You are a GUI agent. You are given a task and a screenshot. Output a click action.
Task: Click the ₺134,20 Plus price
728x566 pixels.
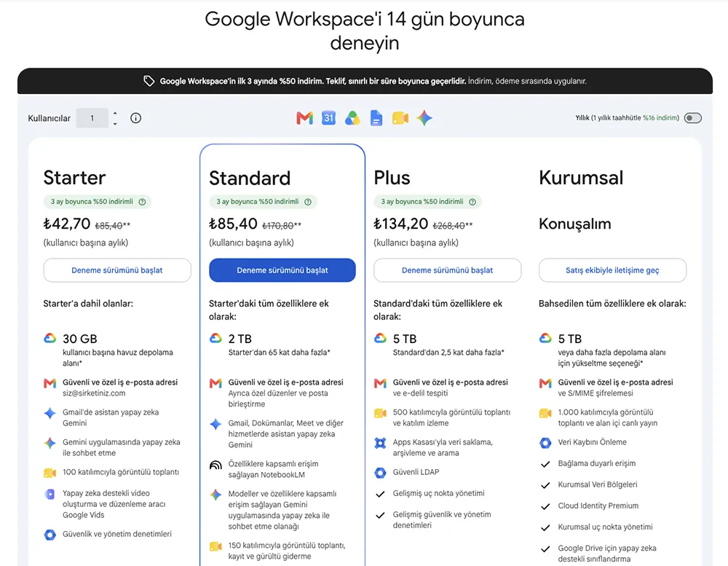(400, 224)
